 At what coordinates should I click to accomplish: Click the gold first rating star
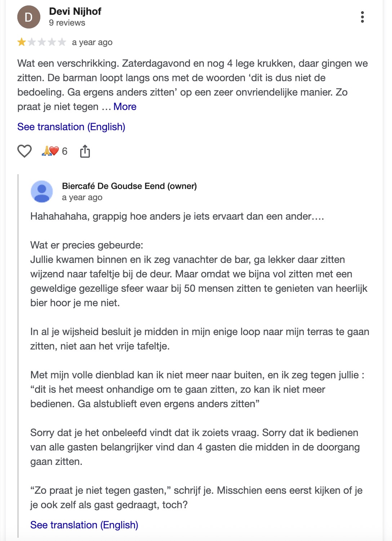[x=22, y=42]
